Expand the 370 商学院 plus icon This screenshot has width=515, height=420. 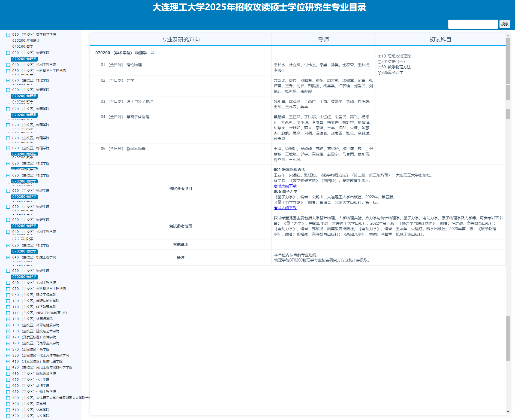pyautogui.click(x=8, y=349)
